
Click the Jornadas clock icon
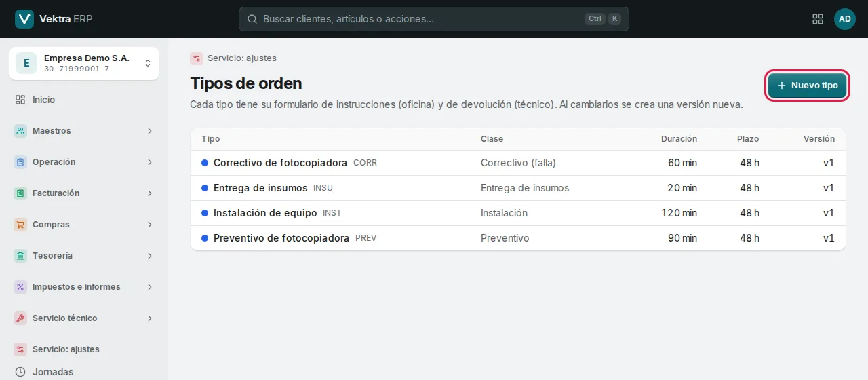pos(20,372)
